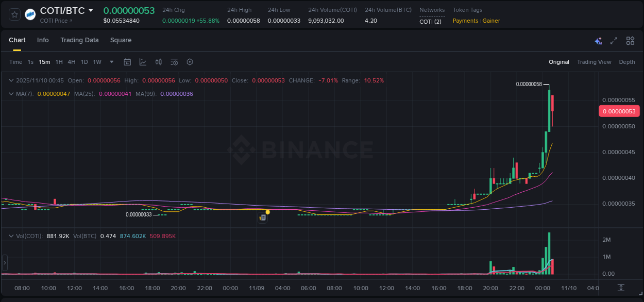Open the indicator list settings icon

click(174, 62)
